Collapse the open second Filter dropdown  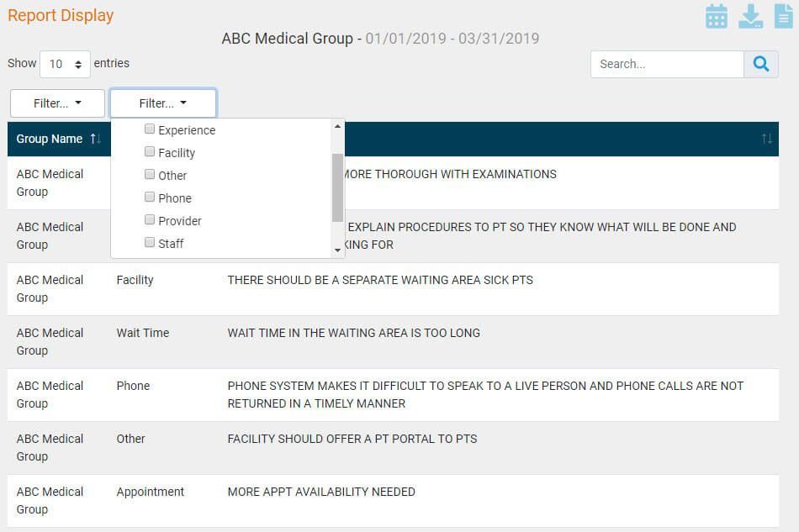pyautogui.click(x=163, y=103)
